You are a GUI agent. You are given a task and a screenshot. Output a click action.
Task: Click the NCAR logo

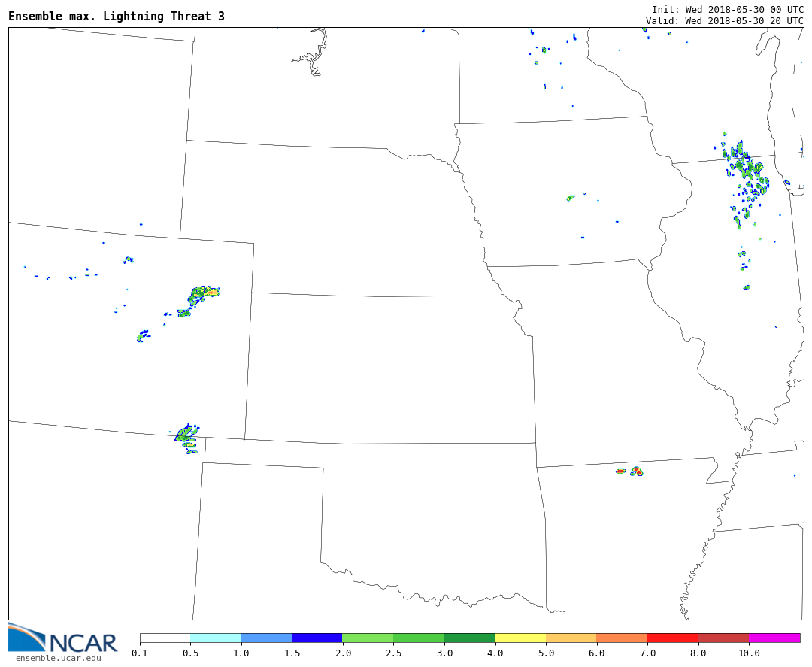tap(62, 638)
